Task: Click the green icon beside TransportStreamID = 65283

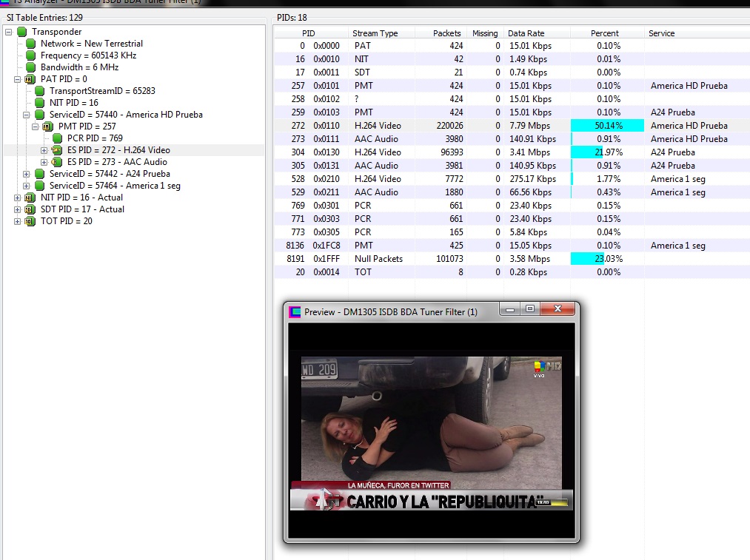Action: pos(40,91)
